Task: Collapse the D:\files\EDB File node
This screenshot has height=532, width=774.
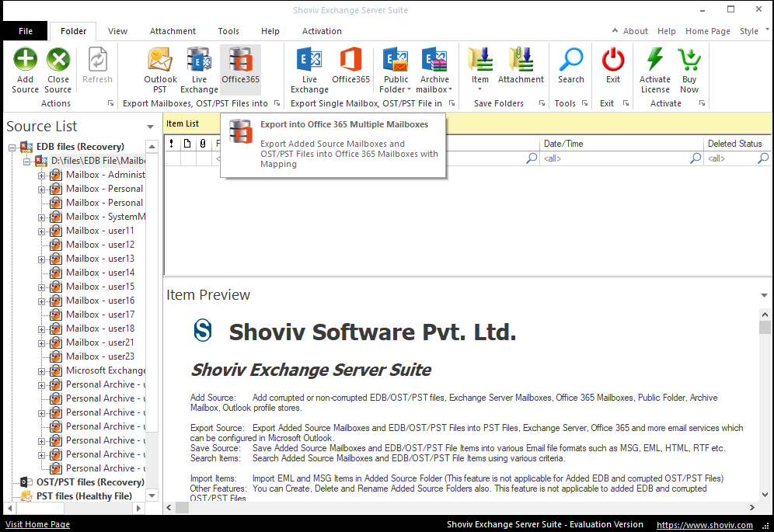Action: pyautogui.click(x=26, y=162)
